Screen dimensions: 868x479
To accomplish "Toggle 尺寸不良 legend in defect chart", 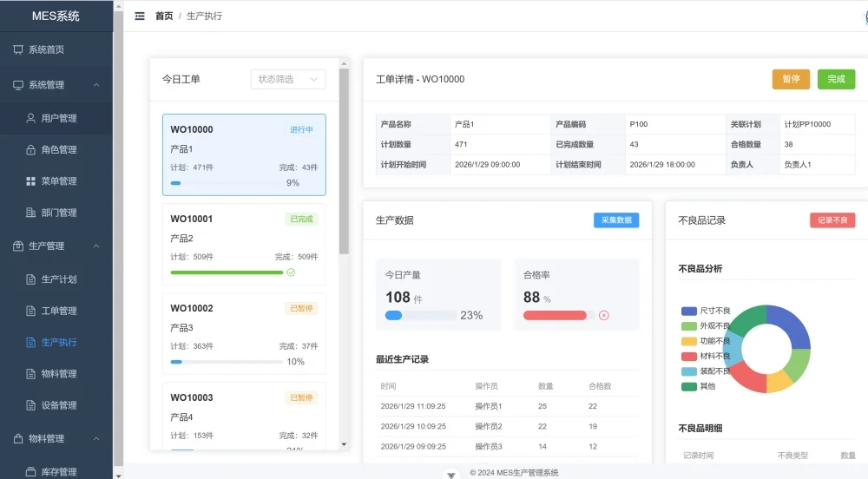I will [x=706, y=311].
